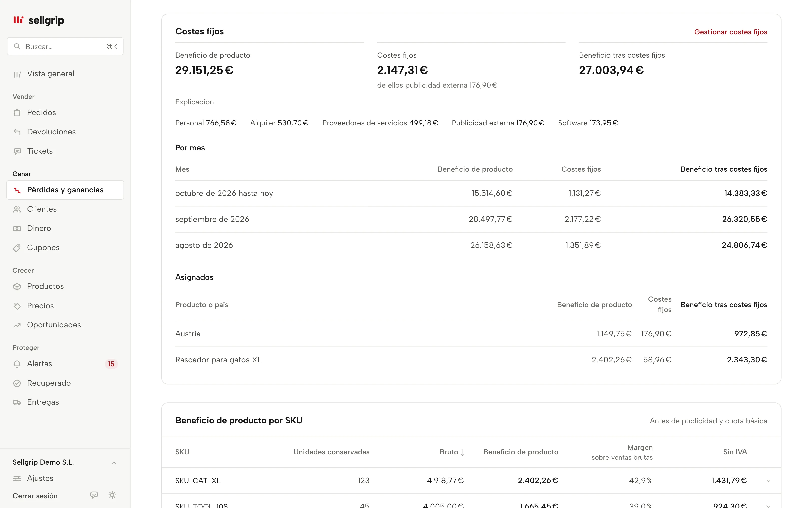
Task: Click the Dinero banknote icon
Action: 17,229
